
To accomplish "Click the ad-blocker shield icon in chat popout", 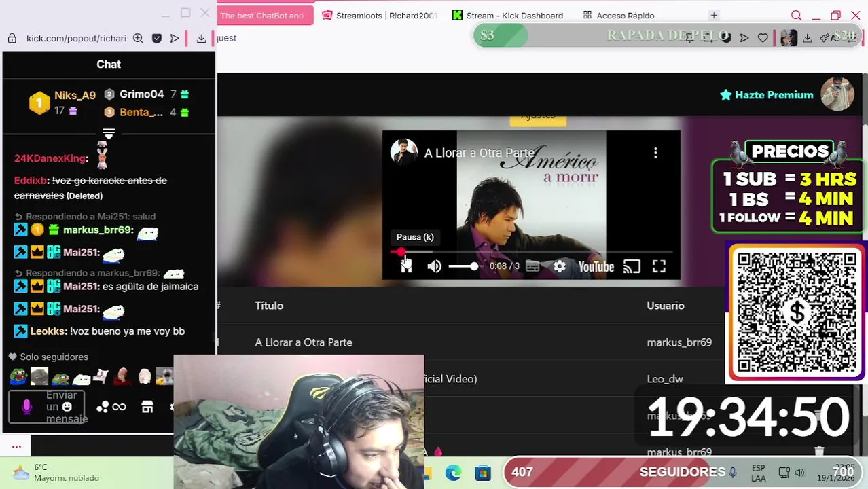I will tap(157, 38).
